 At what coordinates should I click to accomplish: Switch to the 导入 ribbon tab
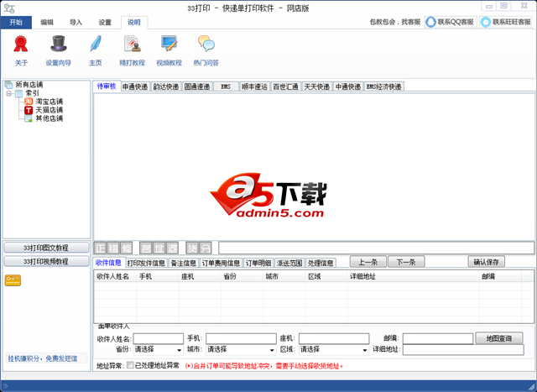click(76, 23)
